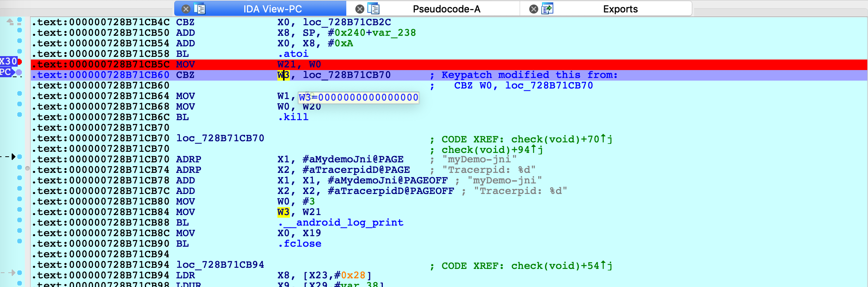Viewport: 868px width, 287px height.
Task: Click the #aMydemoJni@PAGE operand
Action: [x=353, y=159]
